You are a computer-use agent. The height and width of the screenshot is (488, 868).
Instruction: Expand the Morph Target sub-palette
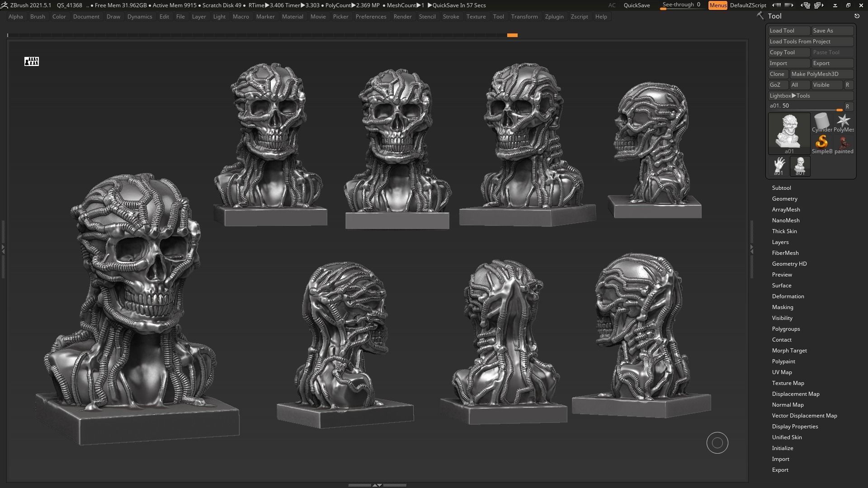[x=789, y=351]
